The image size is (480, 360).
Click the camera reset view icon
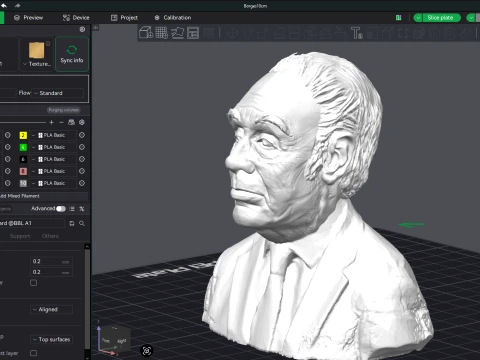147,351
